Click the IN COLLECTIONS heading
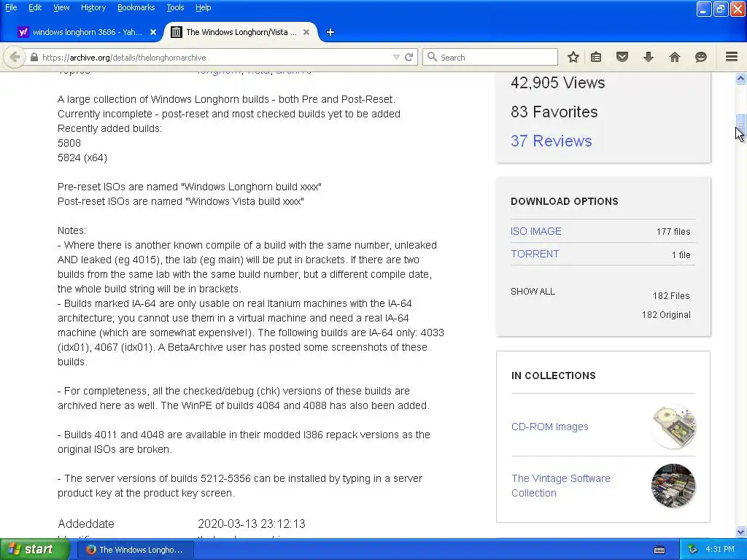The height and width of the screenshot is (560, 747). coord(554,376)
